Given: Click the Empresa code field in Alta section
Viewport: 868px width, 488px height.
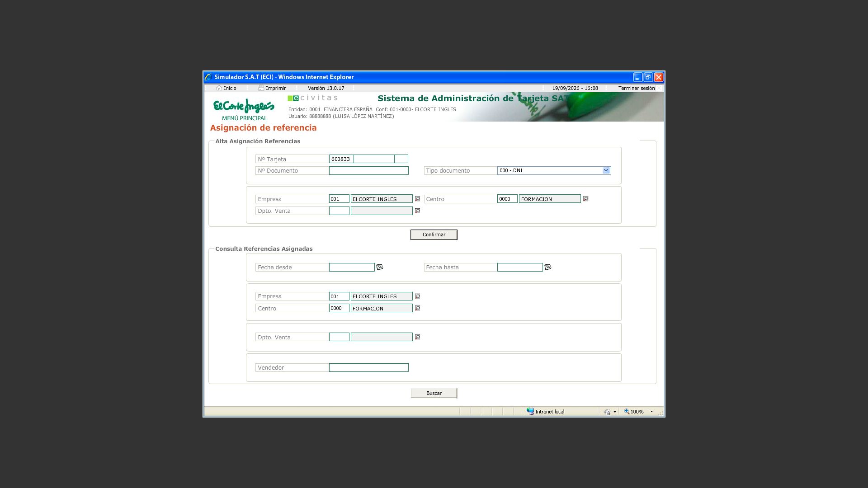Looking at the screenshot, I should click(339, 199).
